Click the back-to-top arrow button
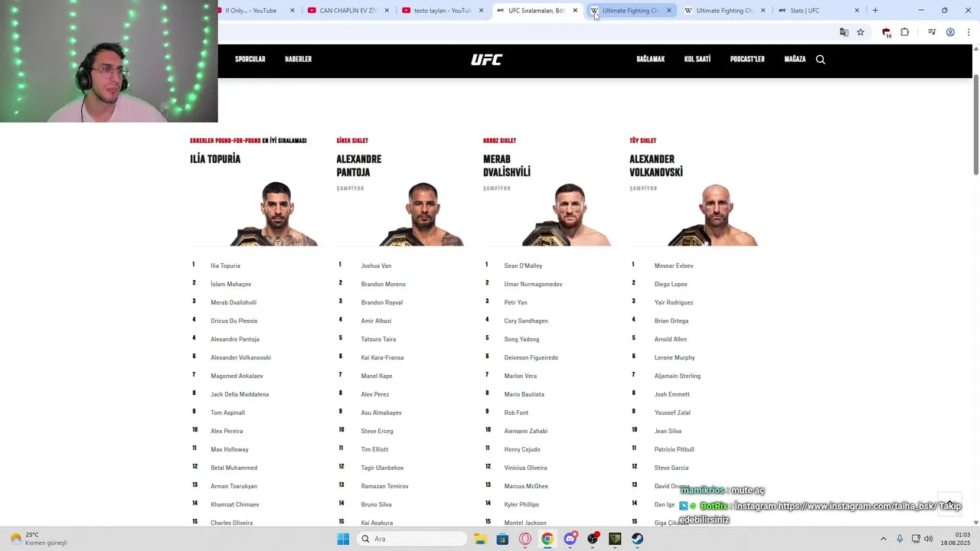Viewport: 980px width, 551px height. click(950, 503)
